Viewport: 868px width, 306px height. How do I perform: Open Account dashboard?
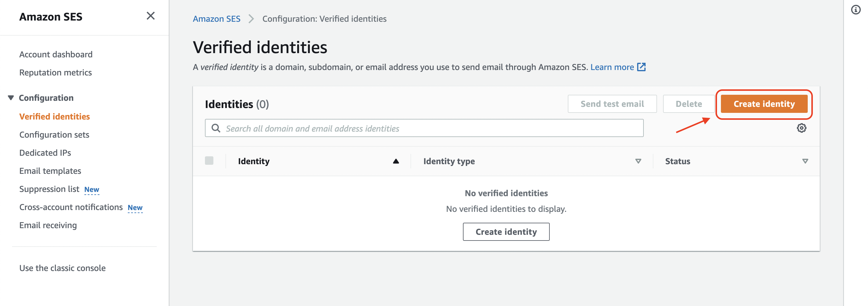coord(56,54)
